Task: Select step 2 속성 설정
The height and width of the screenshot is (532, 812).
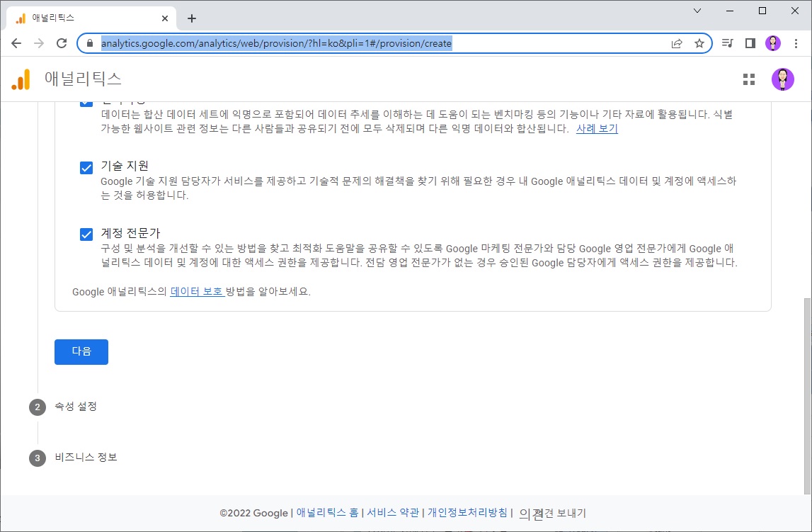Action: [63, 407]
